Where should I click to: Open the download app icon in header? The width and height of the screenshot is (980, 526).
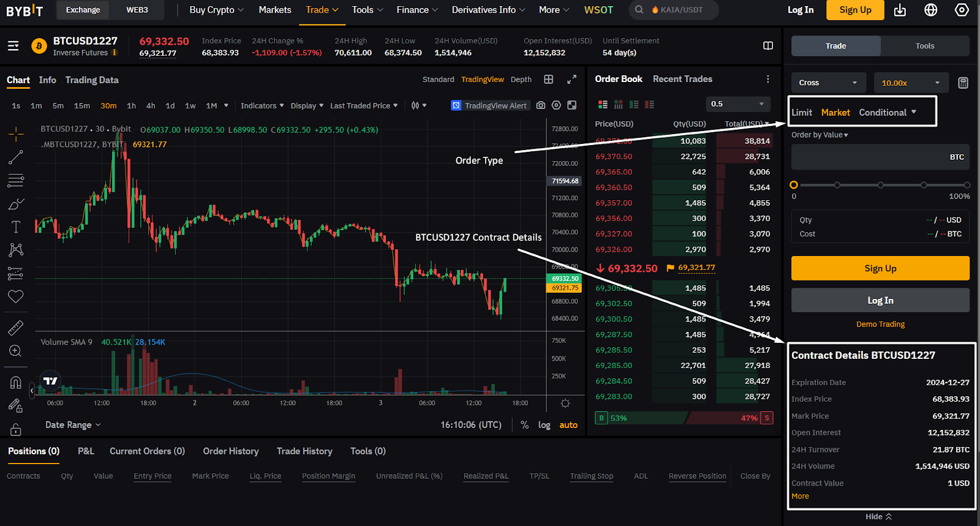click(900, 10)
